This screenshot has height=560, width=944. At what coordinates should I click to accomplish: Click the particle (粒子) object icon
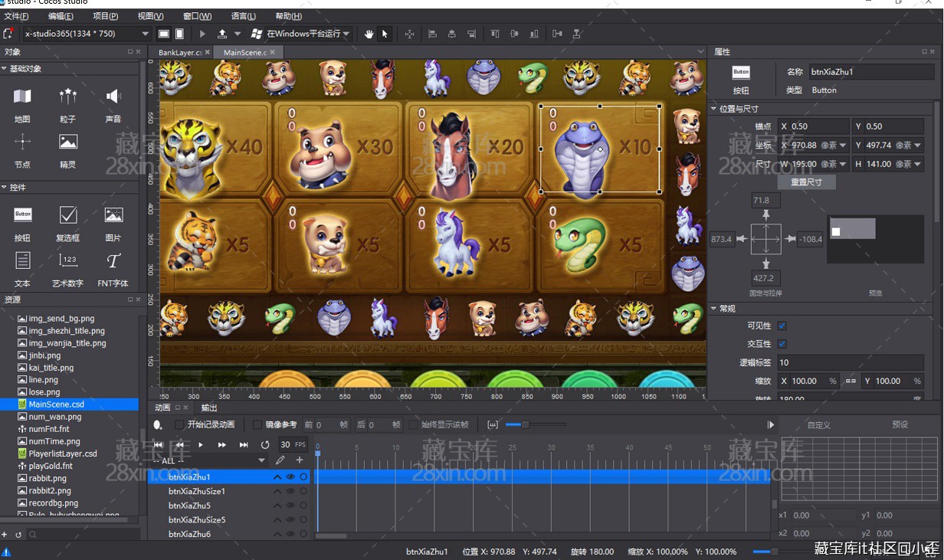68,97
